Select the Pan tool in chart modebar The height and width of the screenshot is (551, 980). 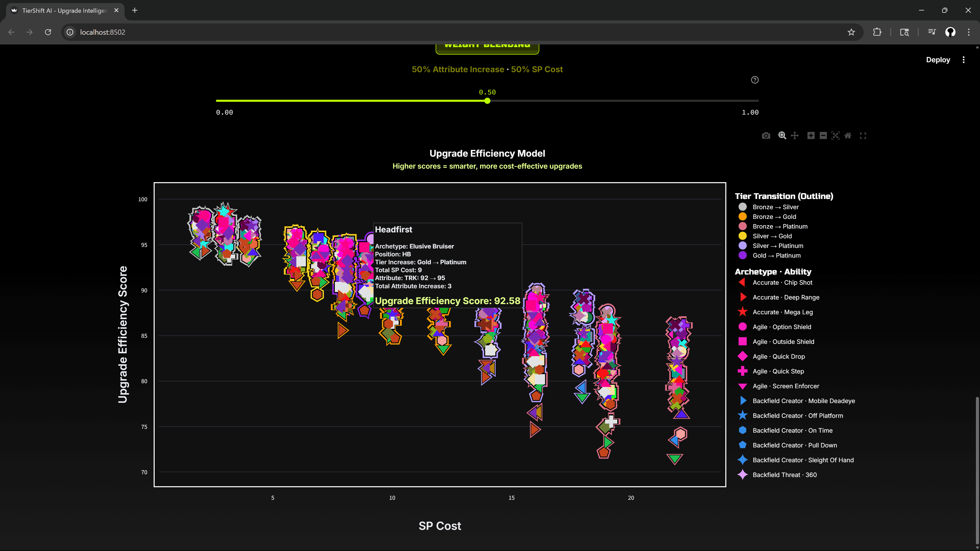[x=795, y=136]
